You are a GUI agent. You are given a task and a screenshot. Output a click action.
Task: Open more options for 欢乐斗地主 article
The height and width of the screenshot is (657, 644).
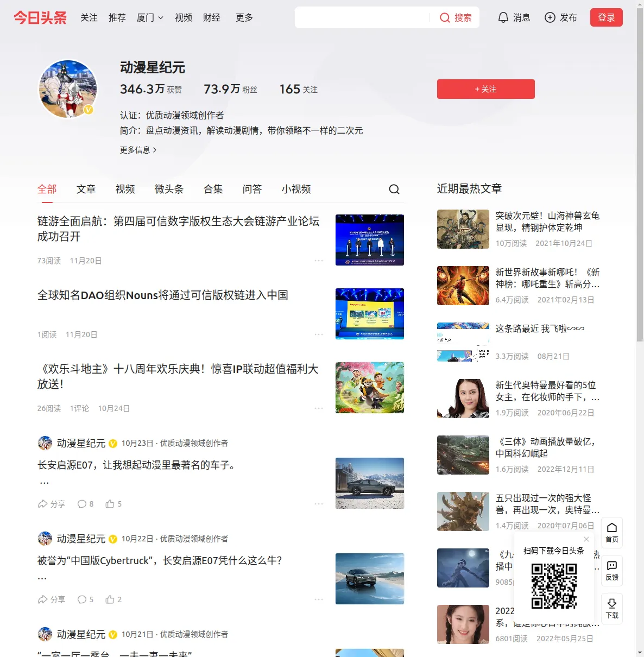(x=319, y=408)
